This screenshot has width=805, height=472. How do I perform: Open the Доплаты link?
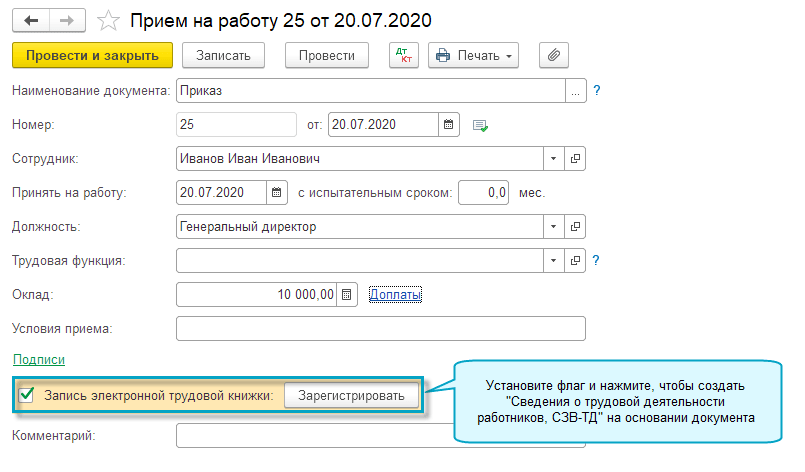[x=395, y=295]
